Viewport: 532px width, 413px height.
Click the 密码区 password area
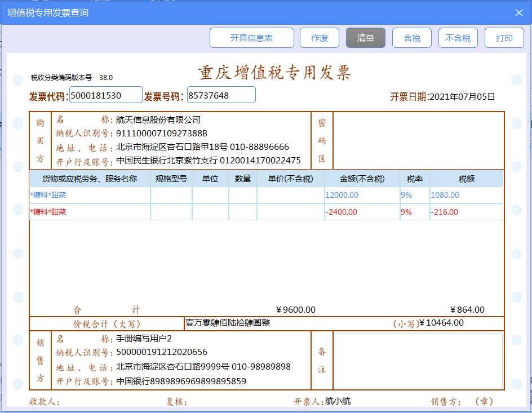[417, 140]
